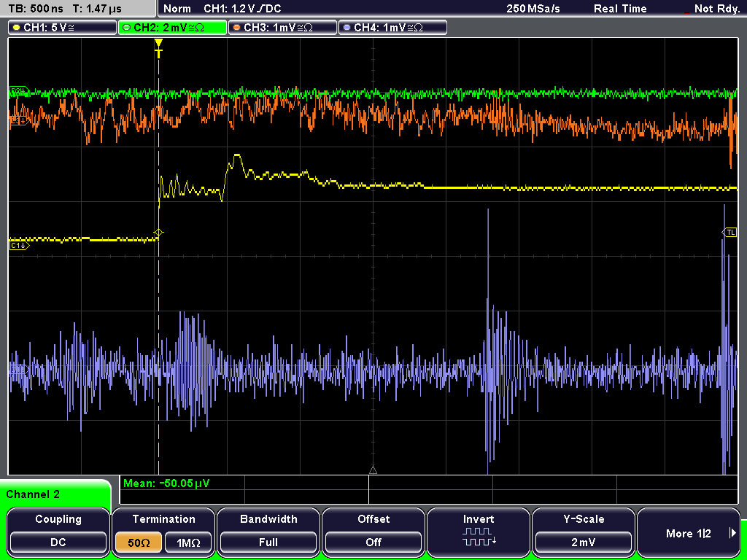This screenshot has height=560, width=747.
Task: Click the C2 channel reference marker
Action: click(19, 90)
